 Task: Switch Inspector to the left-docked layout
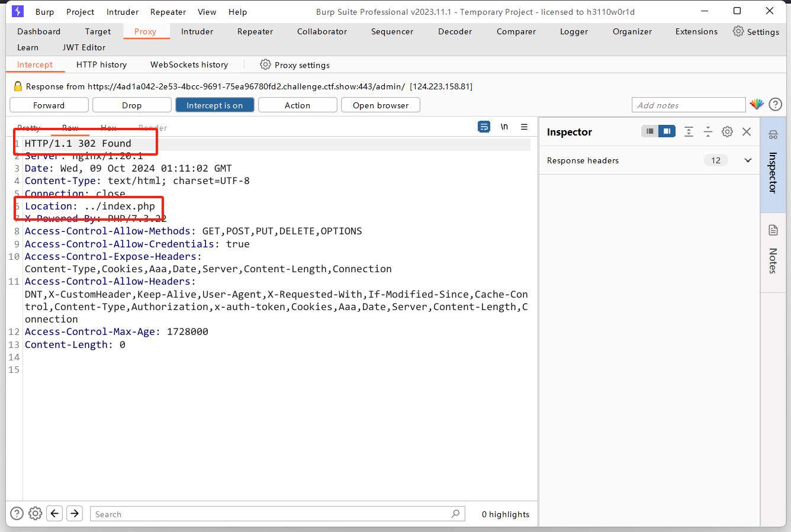650,131
